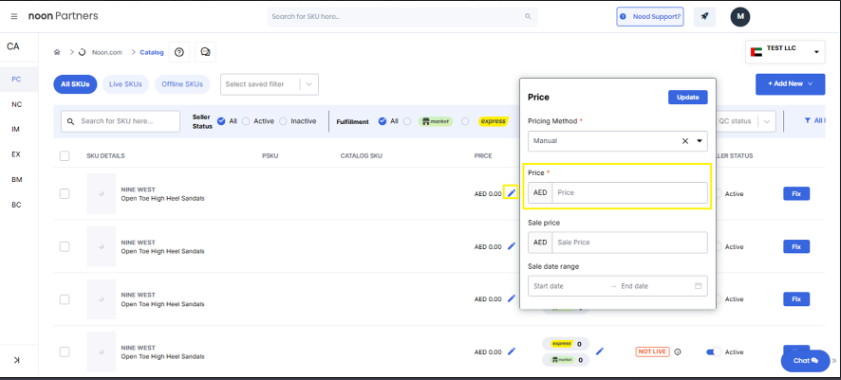Screen dimensions: 841x380
Task: Go to the home icon in breadcrumb
Action: [x=57, y=52]
